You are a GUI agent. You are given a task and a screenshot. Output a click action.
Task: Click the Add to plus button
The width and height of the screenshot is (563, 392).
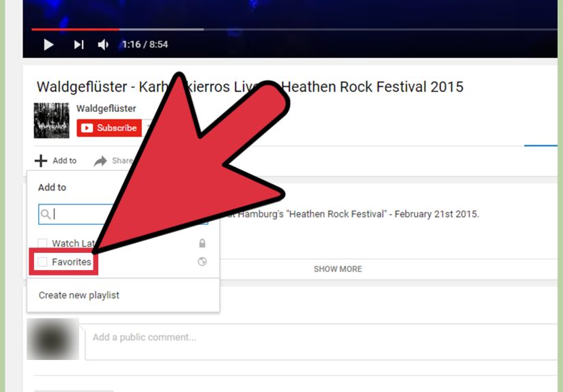(56, 161)
